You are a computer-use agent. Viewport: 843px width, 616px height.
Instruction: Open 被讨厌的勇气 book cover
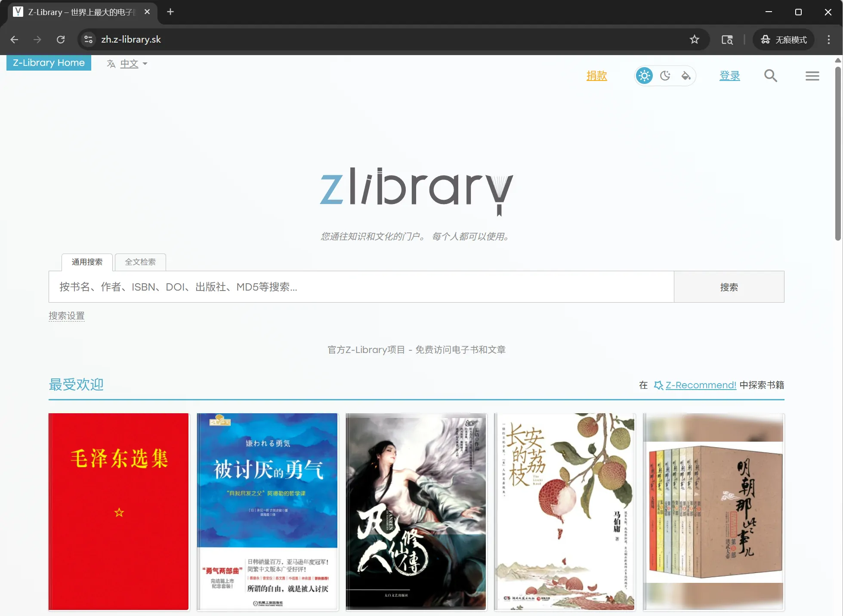[x=267, y=512]
